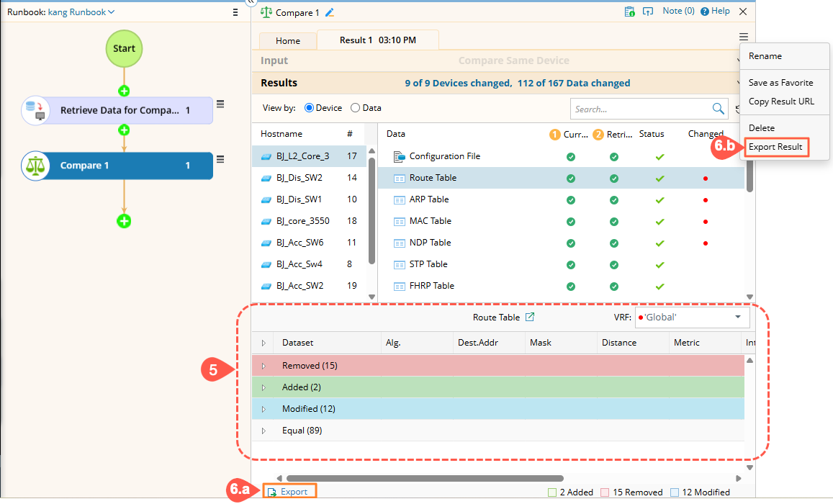
Task: Select the Device view radio button
Action: tap(310, 108)
